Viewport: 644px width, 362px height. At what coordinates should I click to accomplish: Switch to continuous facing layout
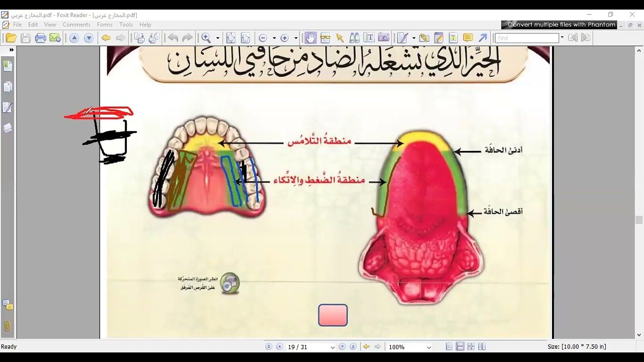point(471,347)
